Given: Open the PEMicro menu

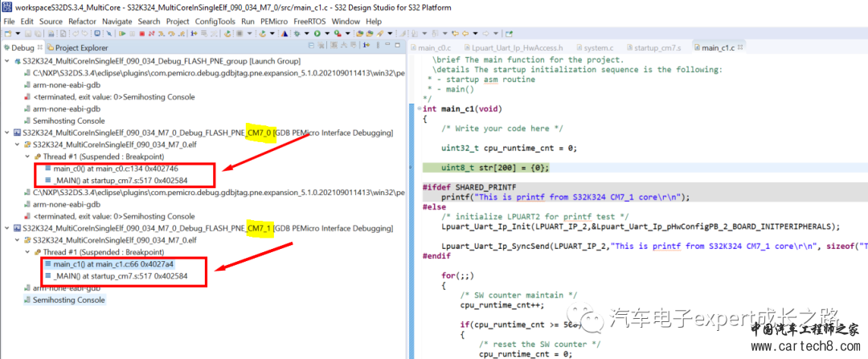Looking at the screenshot, I should tap(274, 21).
